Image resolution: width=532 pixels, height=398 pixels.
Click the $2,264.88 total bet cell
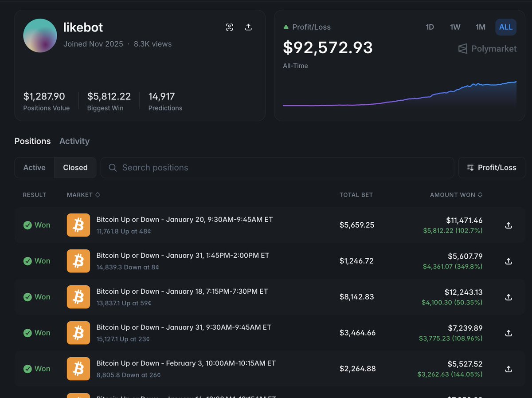click(357, 369)
